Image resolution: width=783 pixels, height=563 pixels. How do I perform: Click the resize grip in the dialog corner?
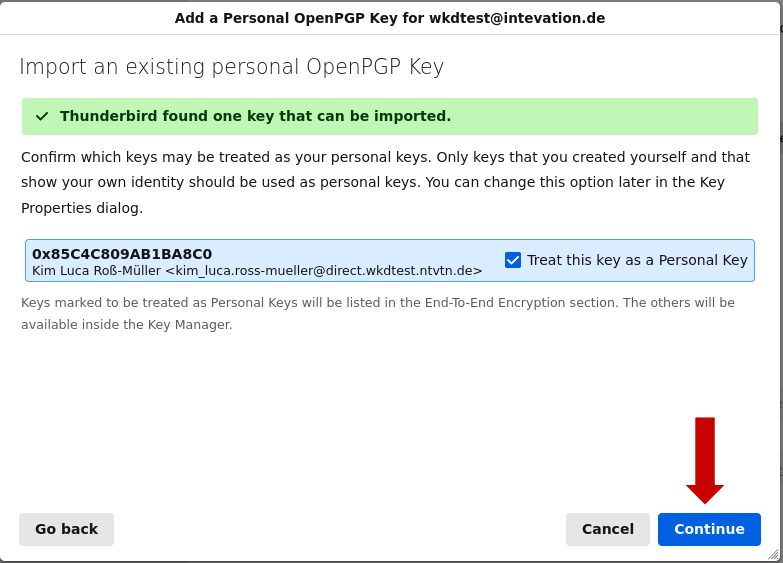click(x=772, y=553)
